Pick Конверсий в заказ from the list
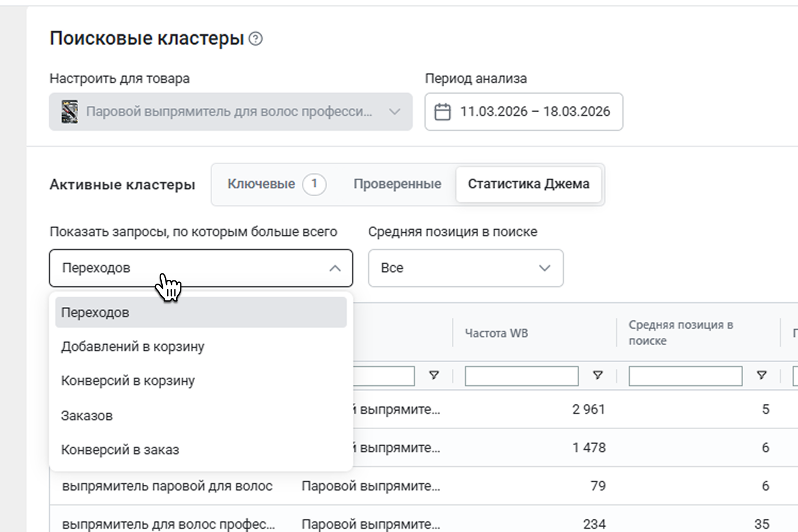Screen dimensions: 798x532 tap(120, 450)
